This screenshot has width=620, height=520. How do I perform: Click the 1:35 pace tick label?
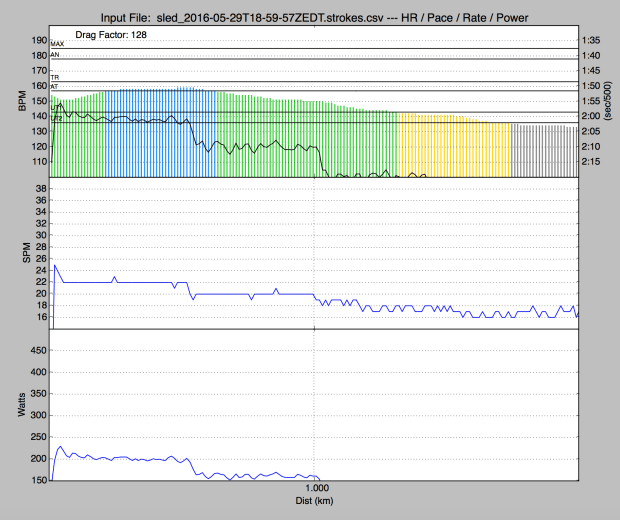tap(589, 41)
